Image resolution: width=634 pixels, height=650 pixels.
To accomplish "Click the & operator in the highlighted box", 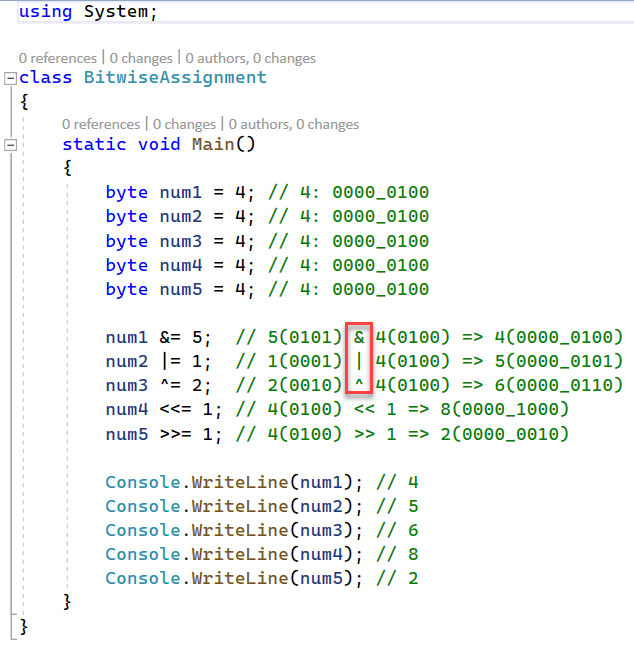I will click(359, 337).
